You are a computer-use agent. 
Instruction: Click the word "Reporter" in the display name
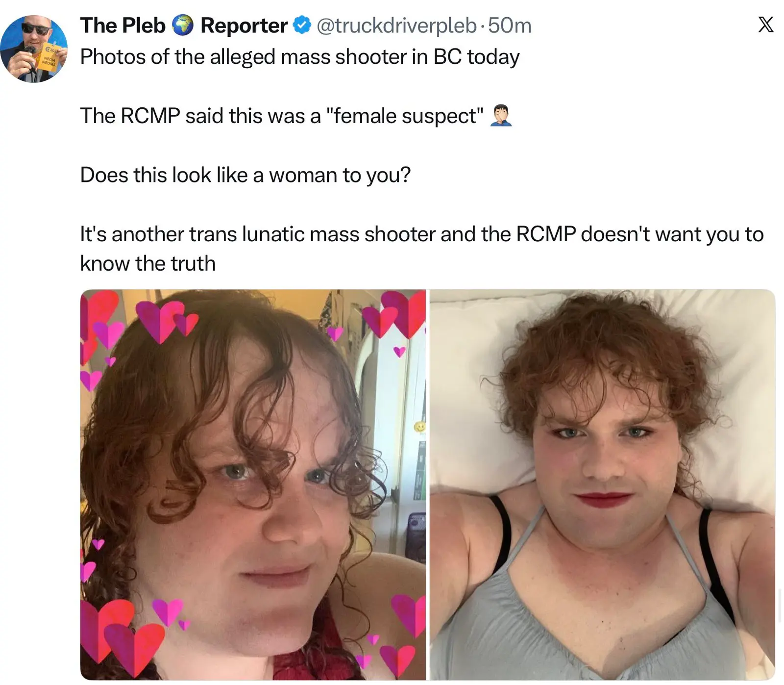tap(244, 26)
